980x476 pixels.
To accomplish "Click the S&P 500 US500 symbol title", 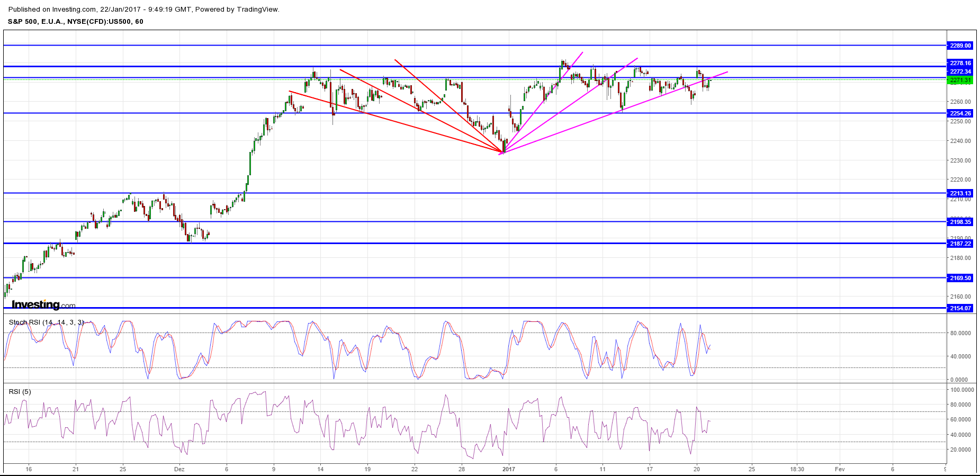I will [x=75, y=22].
